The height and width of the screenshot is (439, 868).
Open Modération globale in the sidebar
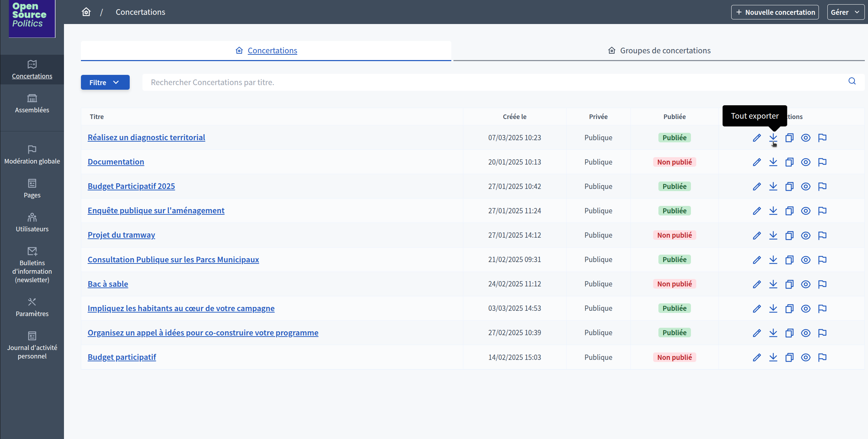pyautogui.click(x=32, y=155)
